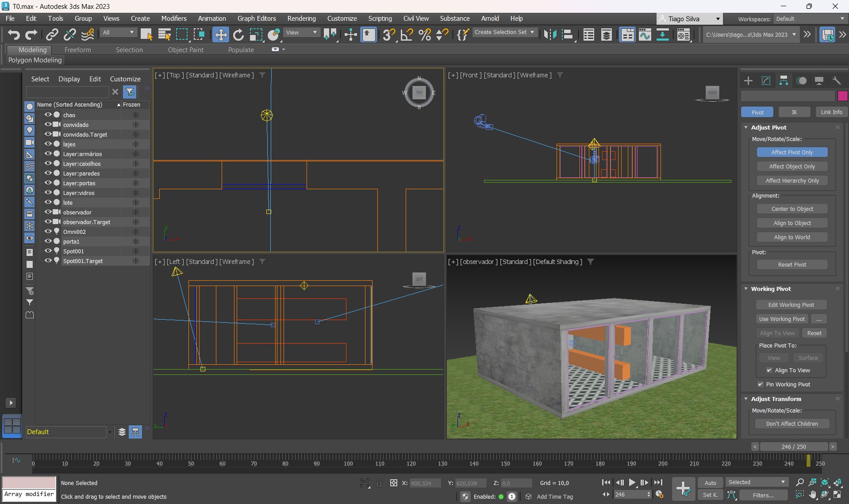Toggle the Align To View checkbox
849x504 pixels.
(x=769, y=370)
